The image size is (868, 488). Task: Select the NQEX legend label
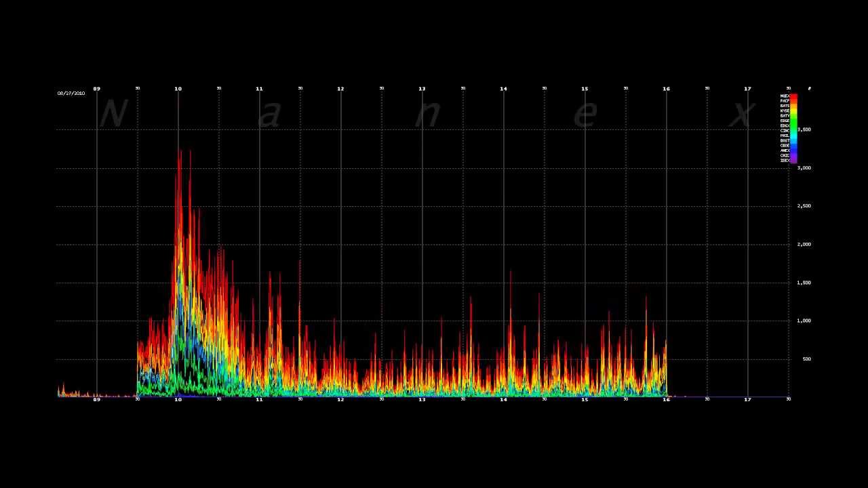[785, 96]
